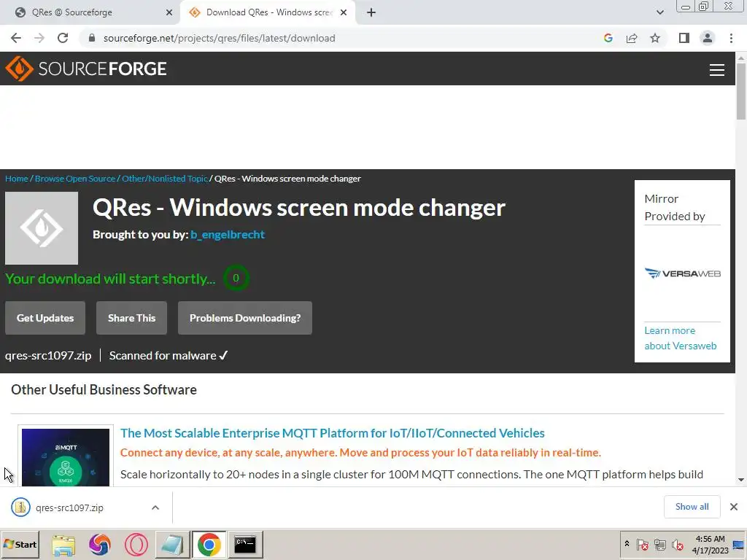The height and width of the screenshot is (560, 747).
Task: Open the colorful swirl browser taskbar icon
Action: [x=99, y=545]
